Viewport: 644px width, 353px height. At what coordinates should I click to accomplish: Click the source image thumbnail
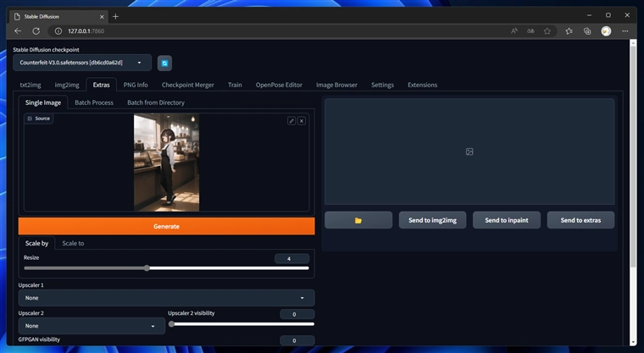[166, 163]
